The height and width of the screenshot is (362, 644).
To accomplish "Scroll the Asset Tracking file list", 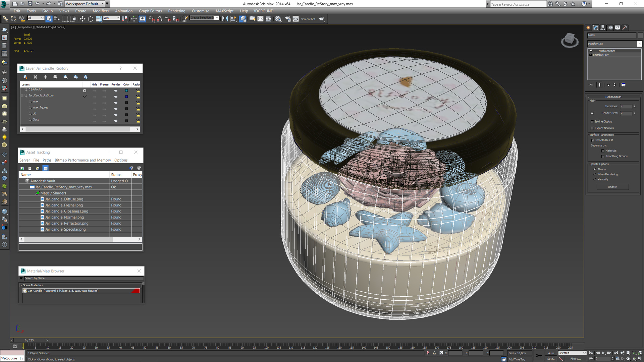I will (x=80, y=239).
